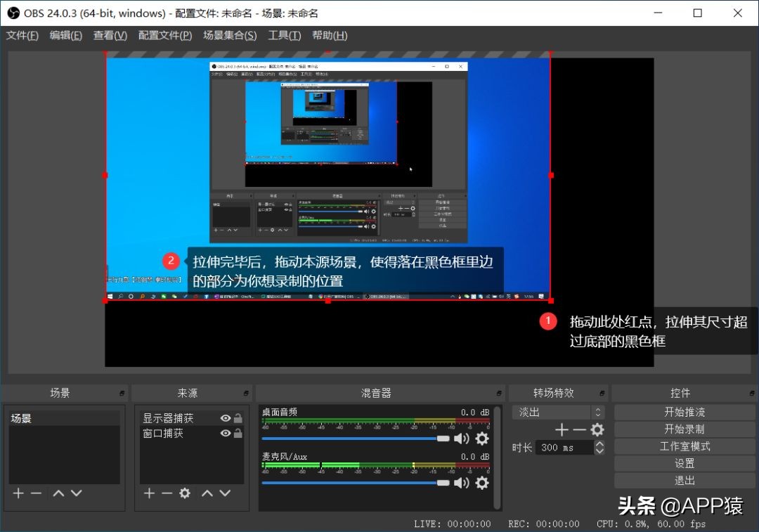The width and height of the screenshot is (759, 532).
Task: Add a new source with the plus icon
Action: coord(148,493)
